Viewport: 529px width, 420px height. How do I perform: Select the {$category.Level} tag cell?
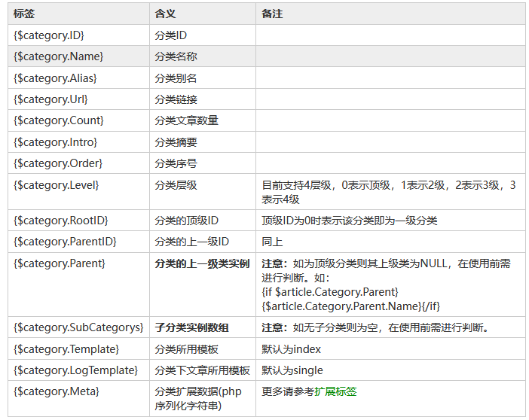click(78, 192)
